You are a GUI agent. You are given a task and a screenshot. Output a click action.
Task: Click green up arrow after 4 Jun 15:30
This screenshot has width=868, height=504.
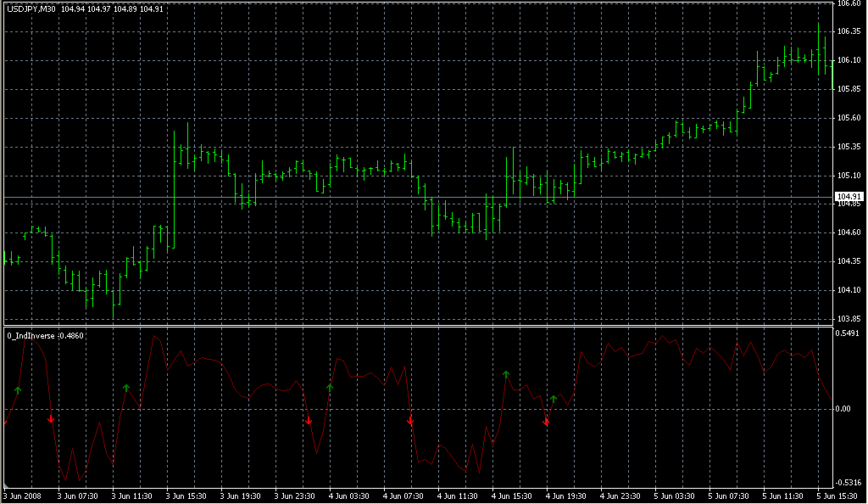coord(506,374)
